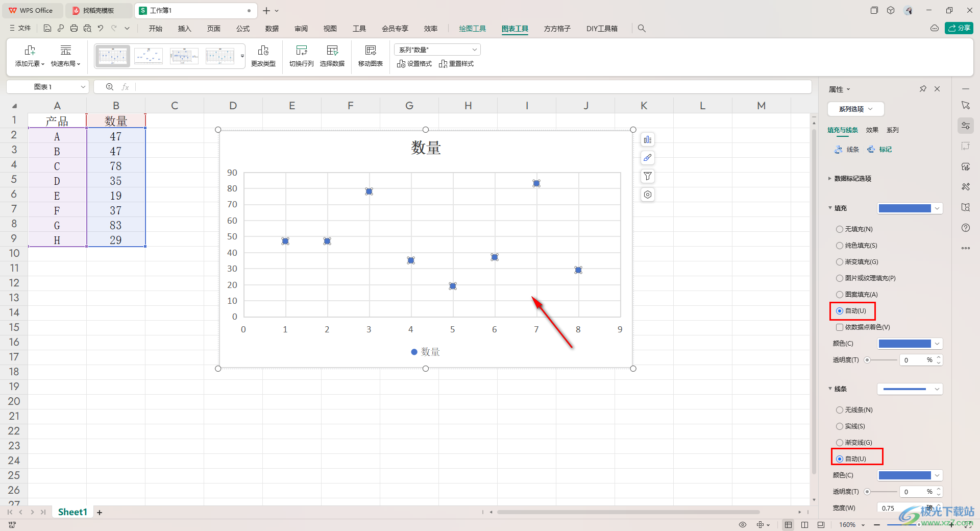Open the chart element selector 系列"数量" dropdown

click(x=437, y=50)
